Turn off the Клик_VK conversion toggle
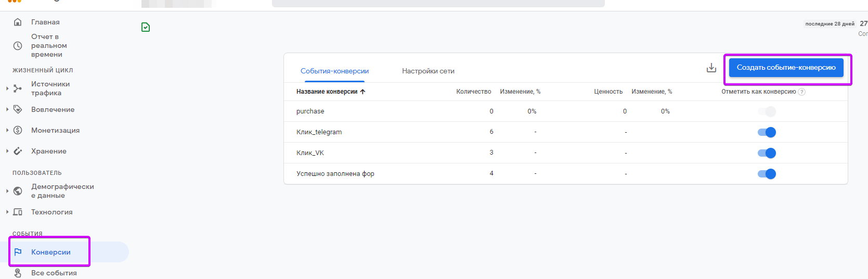The height and width of the screenshot is (279, 868). 767,153
